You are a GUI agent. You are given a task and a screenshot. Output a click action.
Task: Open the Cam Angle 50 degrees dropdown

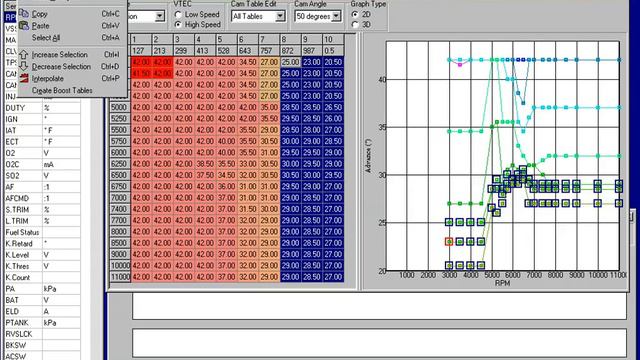[336, 16]
